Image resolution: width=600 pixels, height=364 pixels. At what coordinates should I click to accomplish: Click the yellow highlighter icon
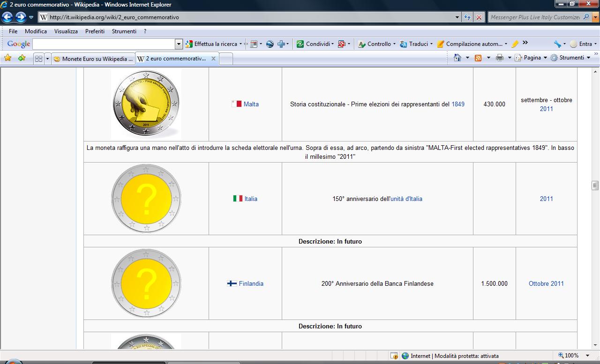pyautogui.click(x=515, y=44)
